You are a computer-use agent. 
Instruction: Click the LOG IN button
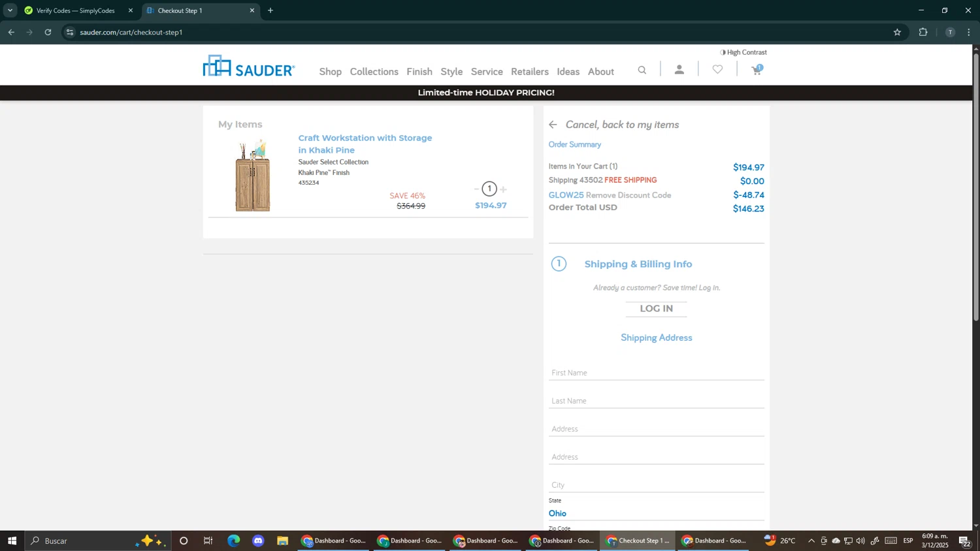coord(656,309)
